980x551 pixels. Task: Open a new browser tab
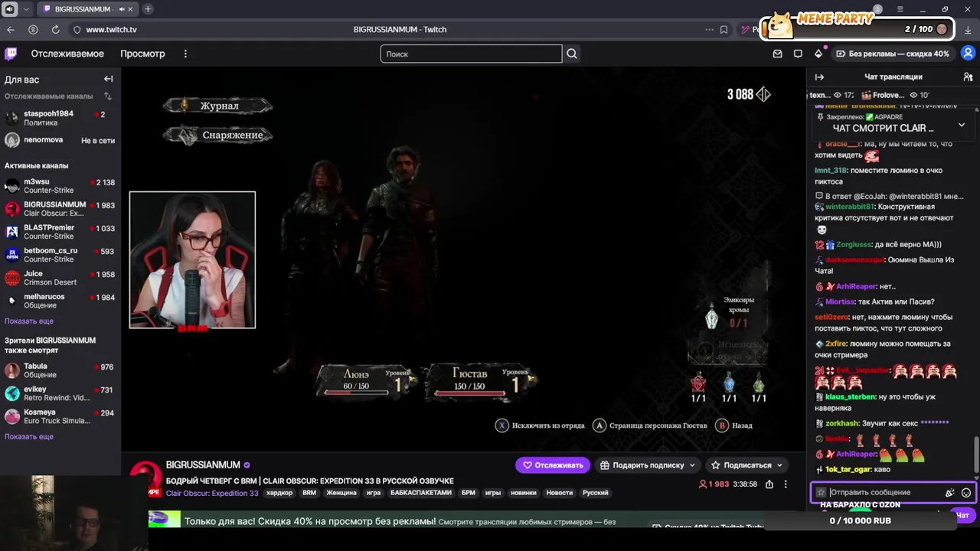tap(148, 9)
